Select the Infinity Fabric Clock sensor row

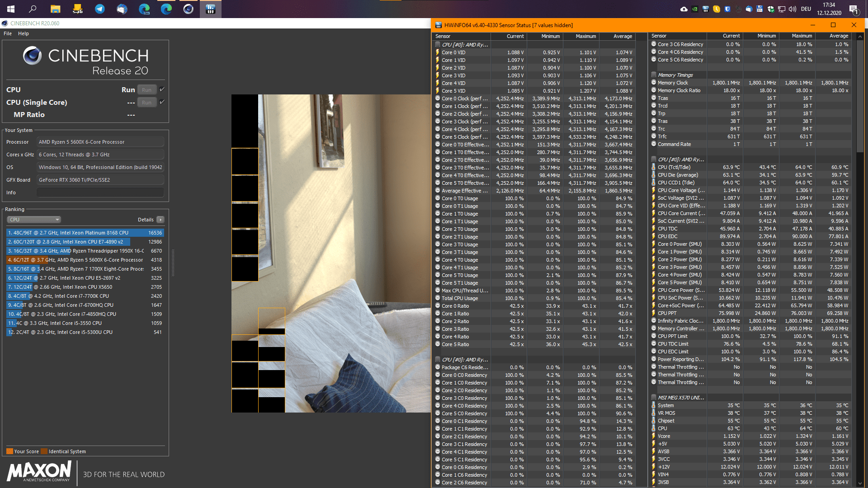click(750, 321)
